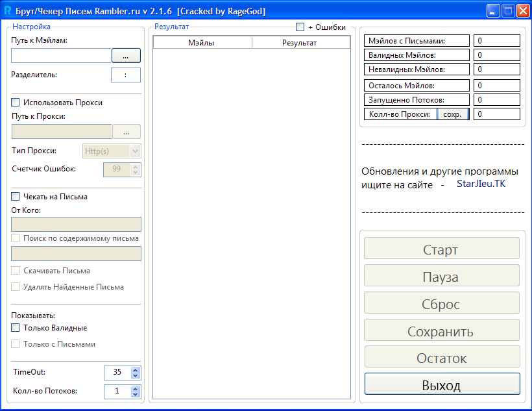This screenshot has height=411, width=532.
Task: Open the 'Тип Прокси' Http(s) dropdown
Action: 112,151
